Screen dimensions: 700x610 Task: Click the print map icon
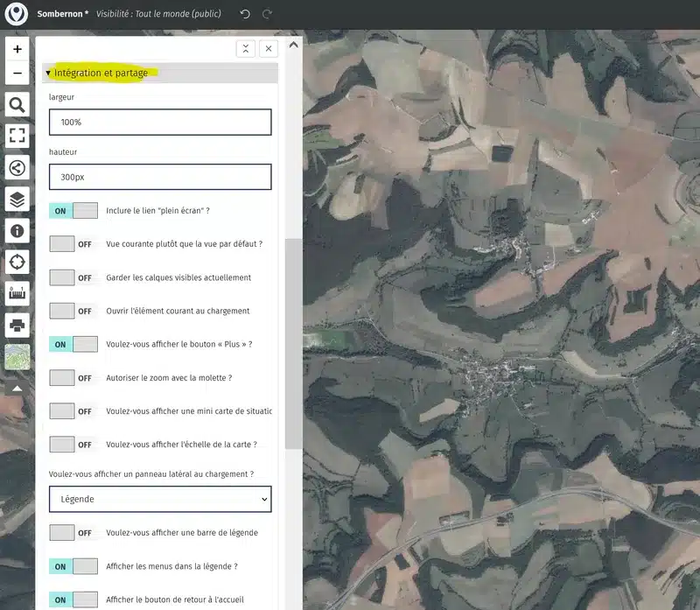tap(17, 325)
